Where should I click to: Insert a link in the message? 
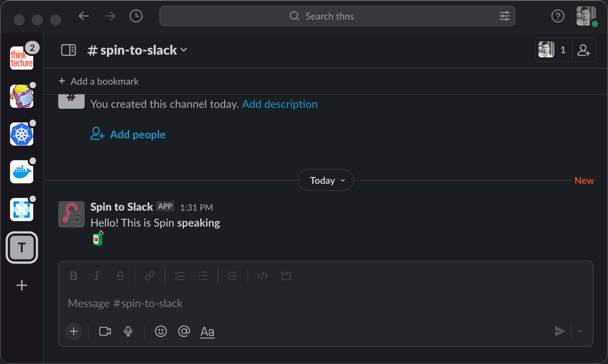tap(150, 276)
